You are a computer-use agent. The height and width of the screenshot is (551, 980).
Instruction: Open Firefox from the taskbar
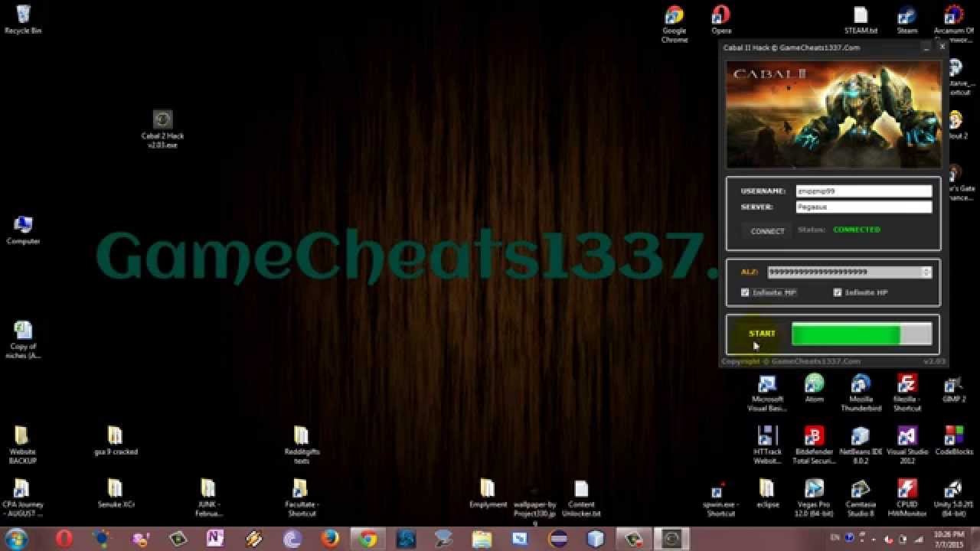pyautogui.click(x=331, y=539)
